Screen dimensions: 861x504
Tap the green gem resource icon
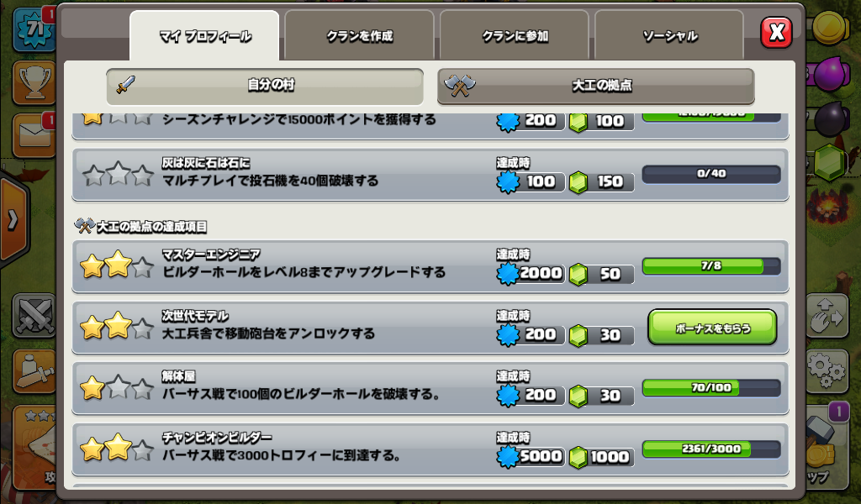point(830,163)
